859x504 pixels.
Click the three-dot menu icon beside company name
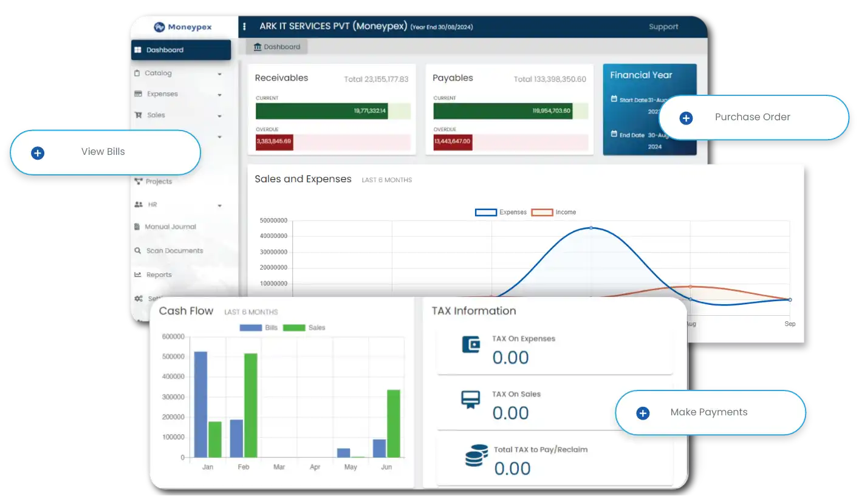point(245,27)
